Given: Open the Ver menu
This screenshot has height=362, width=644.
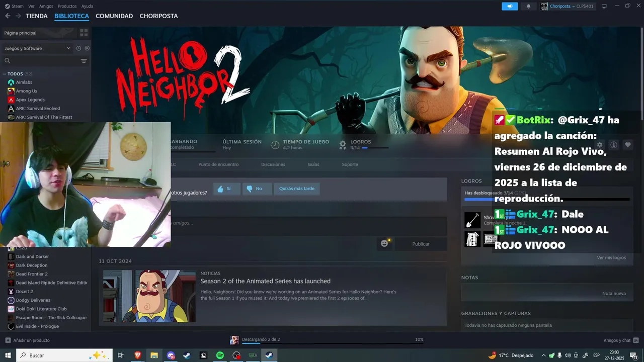Looking at the screenshot, I should 31,7.
